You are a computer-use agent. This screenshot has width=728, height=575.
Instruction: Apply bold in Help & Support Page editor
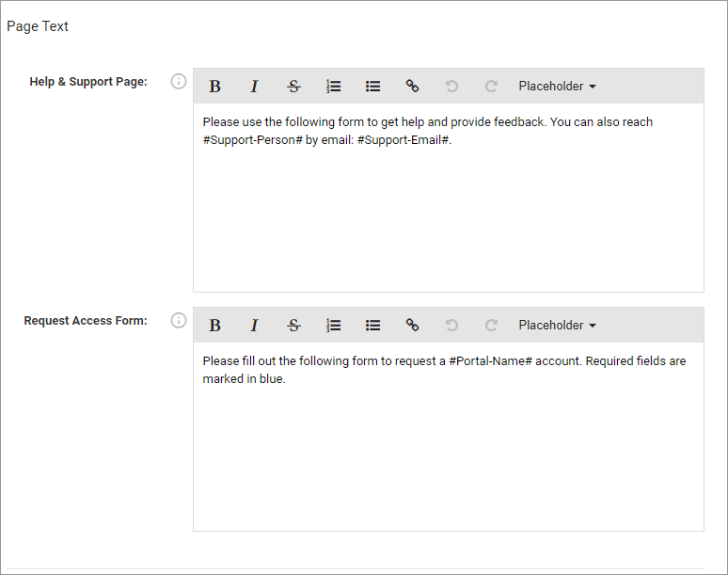(214, 87)
